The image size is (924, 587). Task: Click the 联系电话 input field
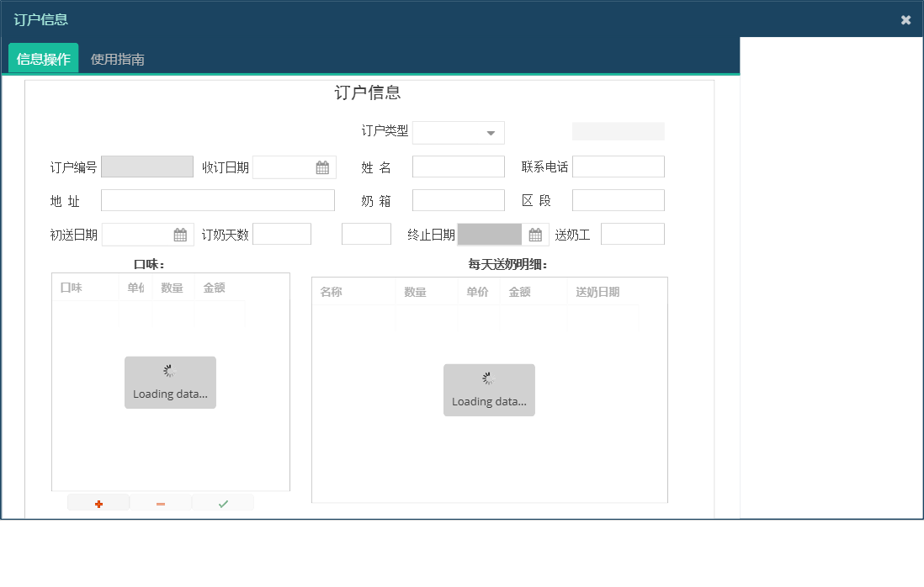click(x=618, y=167)
